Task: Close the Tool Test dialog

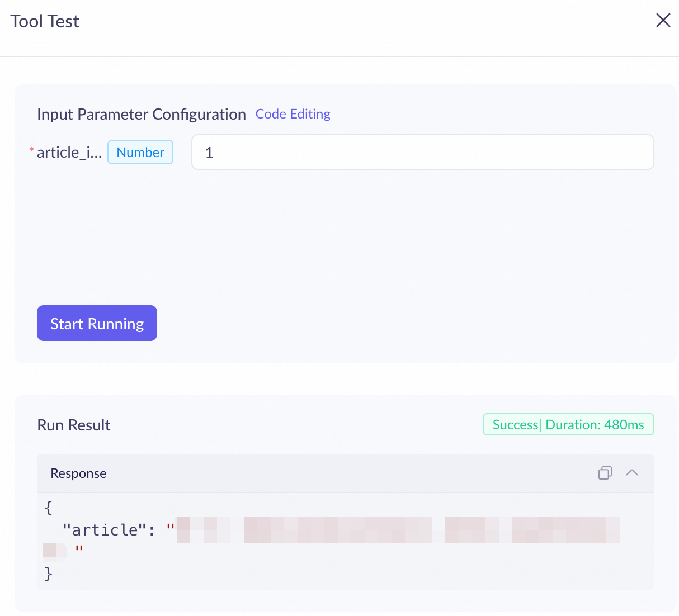Action: (663, 21)
